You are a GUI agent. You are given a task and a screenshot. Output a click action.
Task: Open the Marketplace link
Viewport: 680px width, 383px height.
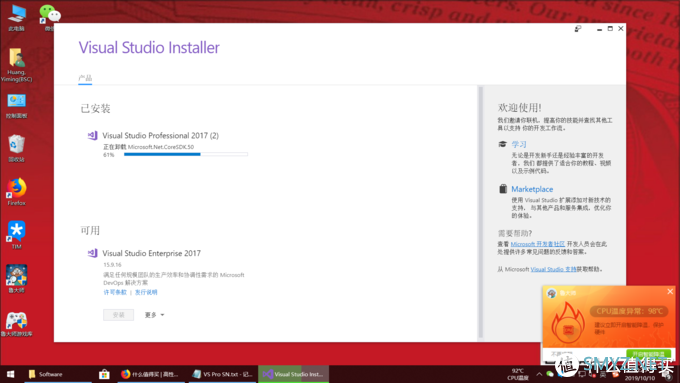(x=532, y=189)
